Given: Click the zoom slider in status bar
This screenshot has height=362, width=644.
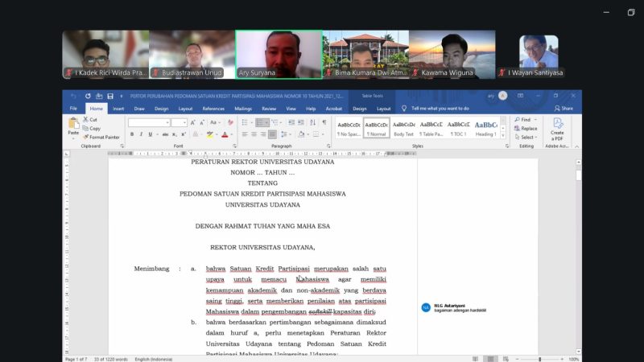Looking at the screenshot, I should [539, 359].
